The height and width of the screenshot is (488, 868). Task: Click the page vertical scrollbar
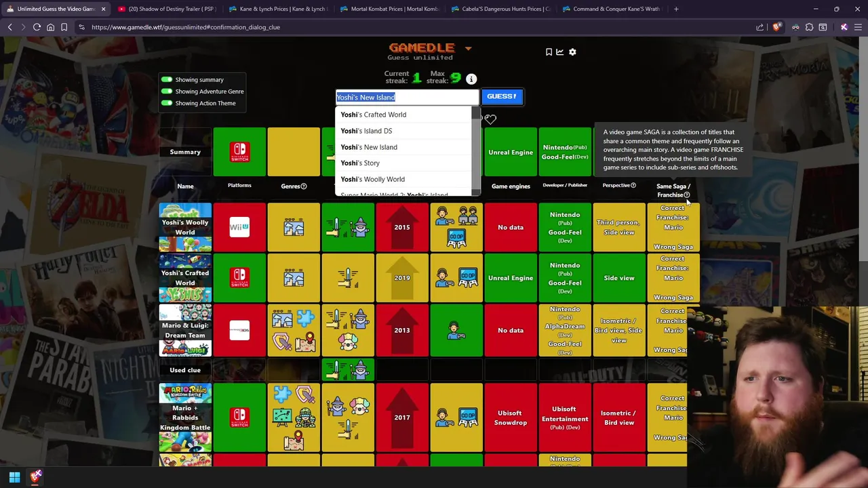pos(865,149)
